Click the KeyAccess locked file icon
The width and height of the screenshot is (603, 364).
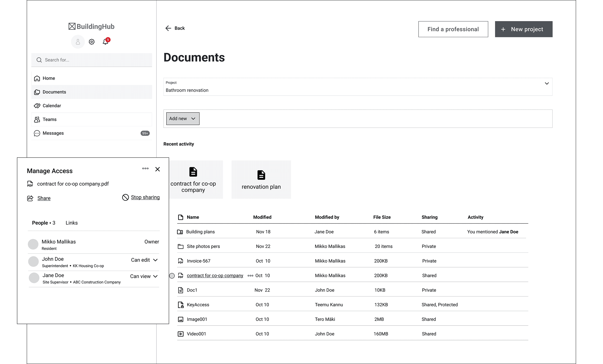coord(181,305)
